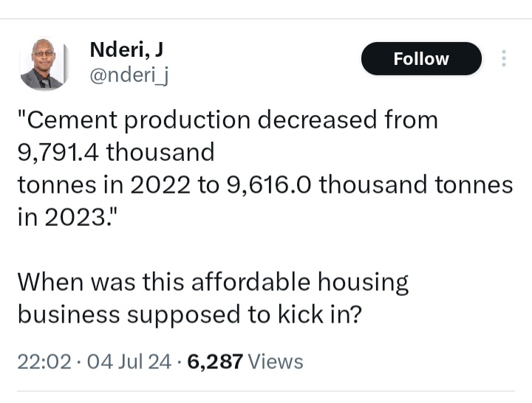
Task: Click the "9,791.4 thousand" figure line
Action: [115, 152]
